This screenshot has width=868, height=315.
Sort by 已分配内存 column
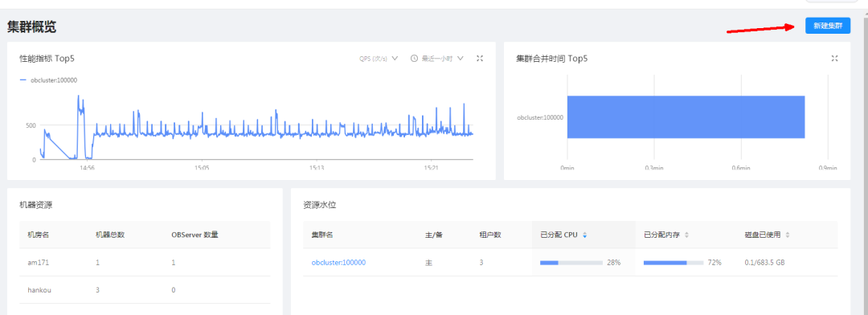tap(686, 235)
